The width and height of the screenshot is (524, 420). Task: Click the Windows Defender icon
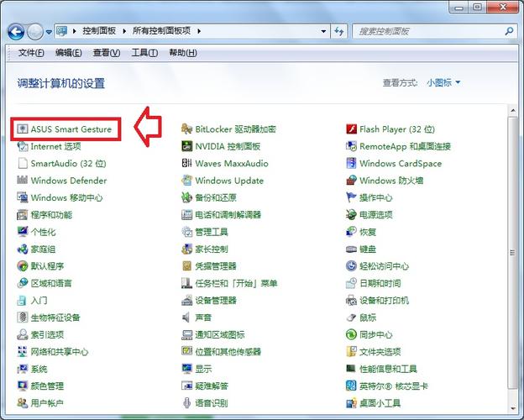pos(23,181)
